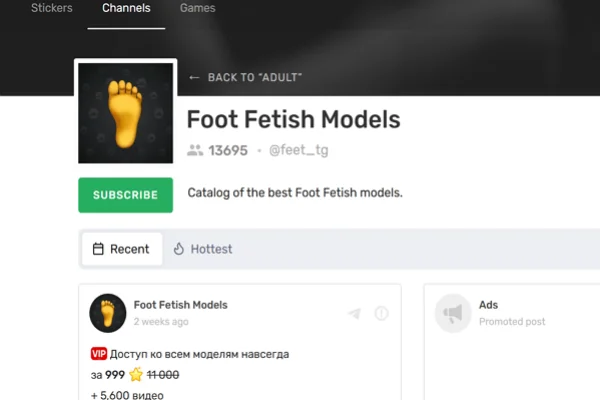Click the post author name Foot Fetish Models
Image resolution: width=600 pixels, height=400 pixels.
click(181, 305)
